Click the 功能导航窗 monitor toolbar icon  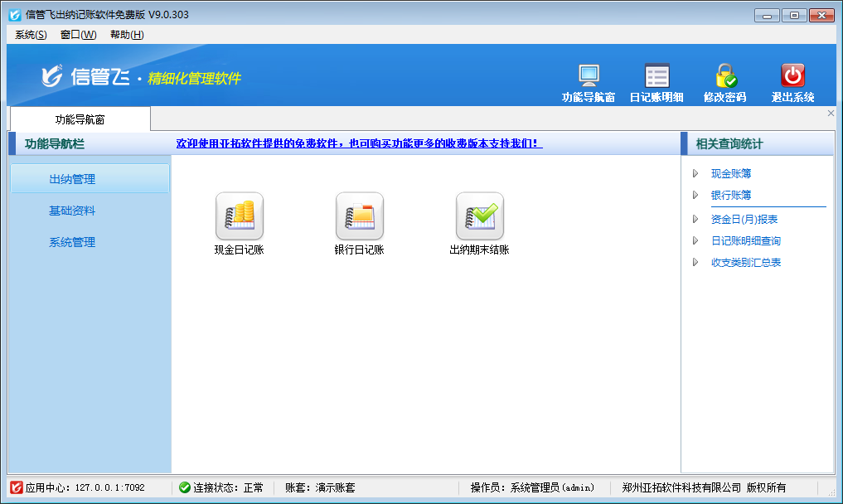pyautogui.click(x=589, y=76)
